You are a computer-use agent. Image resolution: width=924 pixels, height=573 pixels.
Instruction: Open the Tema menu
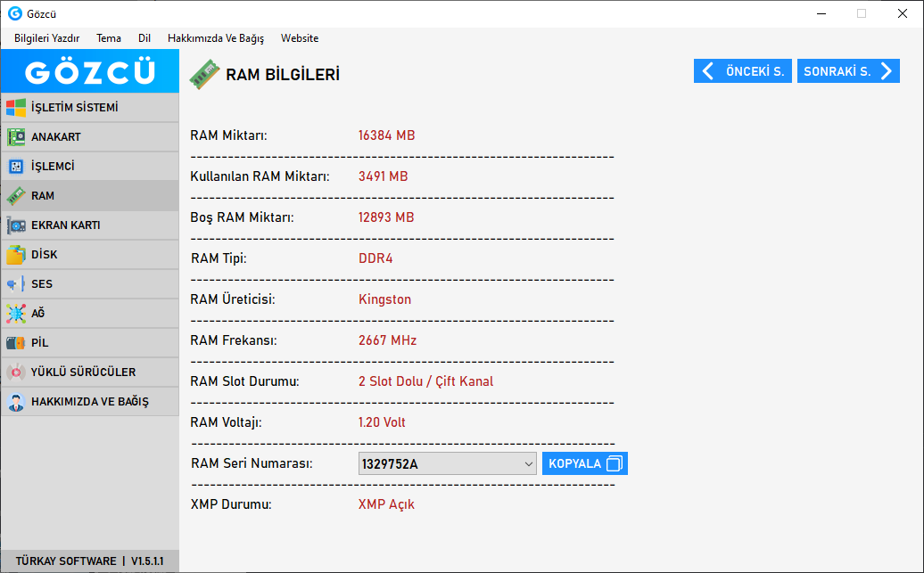coord(109,38)
